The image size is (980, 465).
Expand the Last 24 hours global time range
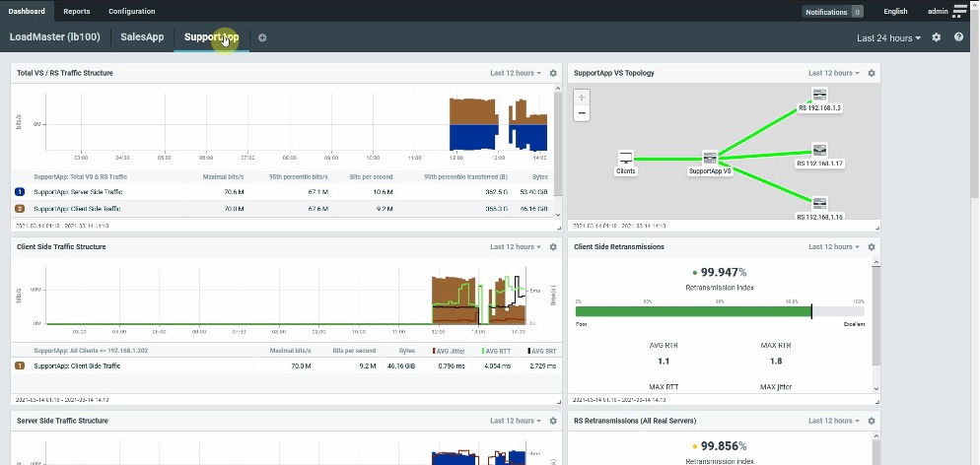click(888, 37)
